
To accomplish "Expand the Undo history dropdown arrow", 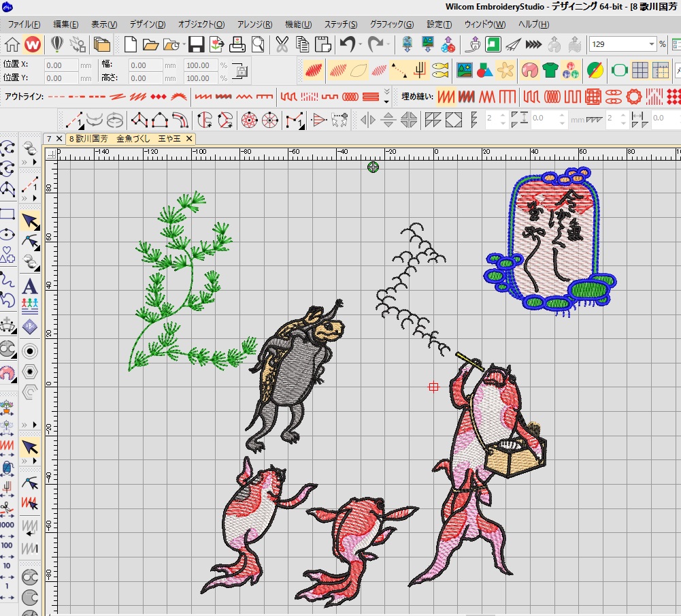I will tap(360, 44).
